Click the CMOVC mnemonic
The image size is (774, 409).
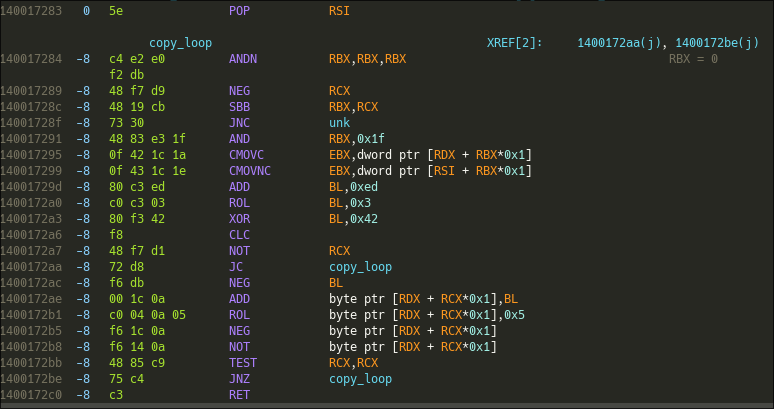(247, 154)
